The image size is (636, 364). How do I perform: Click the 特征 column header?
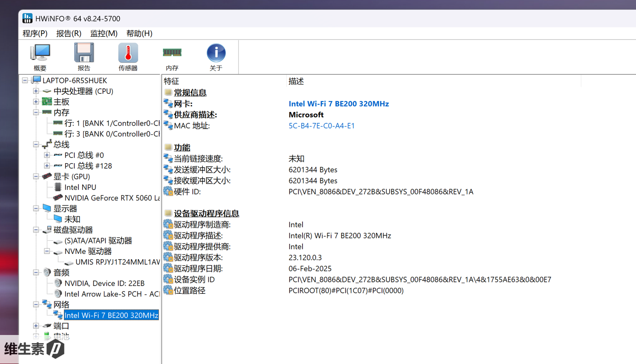pyautogui.click(x=171, y=81)
